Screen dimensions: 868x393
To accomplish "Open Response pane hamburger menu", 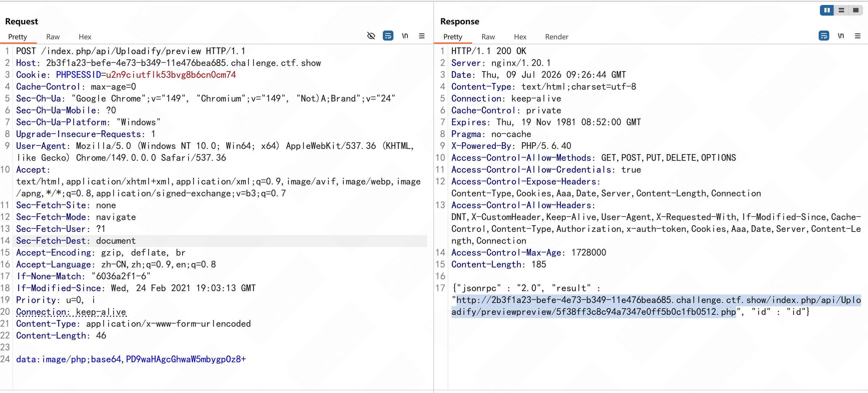I will coord(858,36).
